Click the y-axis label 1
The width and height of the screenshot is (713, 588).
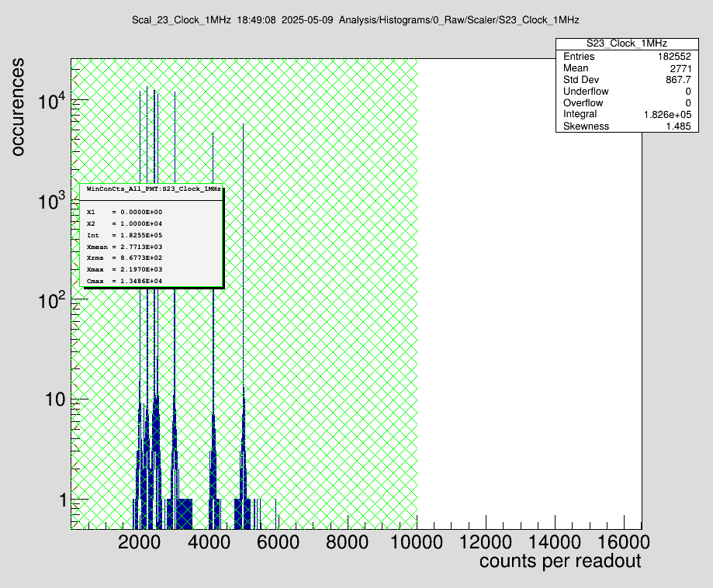(x=63, y=500)
